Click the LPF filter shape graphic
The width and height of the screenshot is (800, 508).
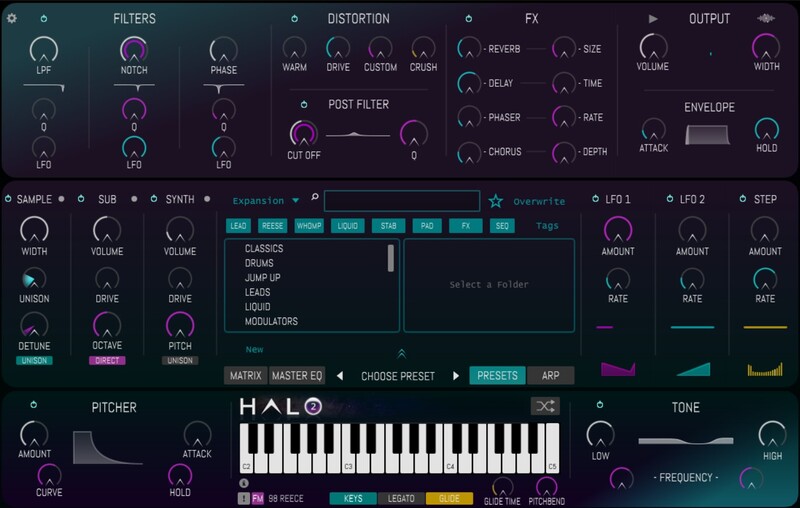click(44, 88)
